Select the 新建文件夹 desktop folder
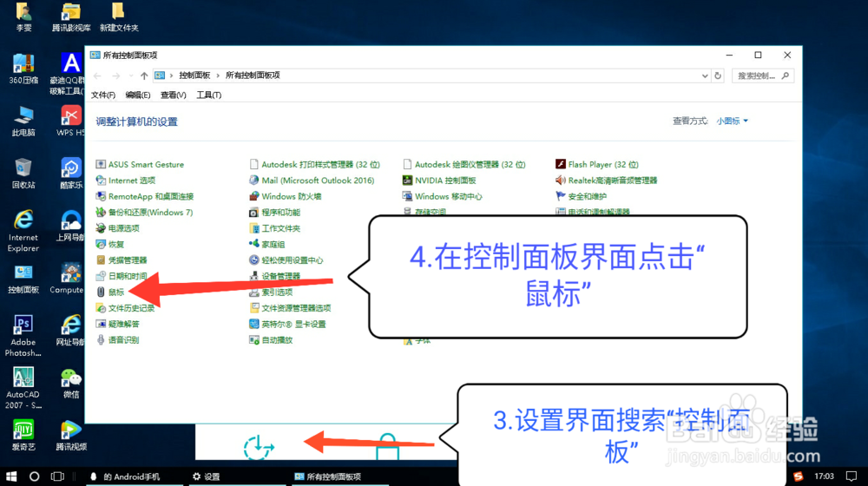868x486 pixels. click(119, 16)
